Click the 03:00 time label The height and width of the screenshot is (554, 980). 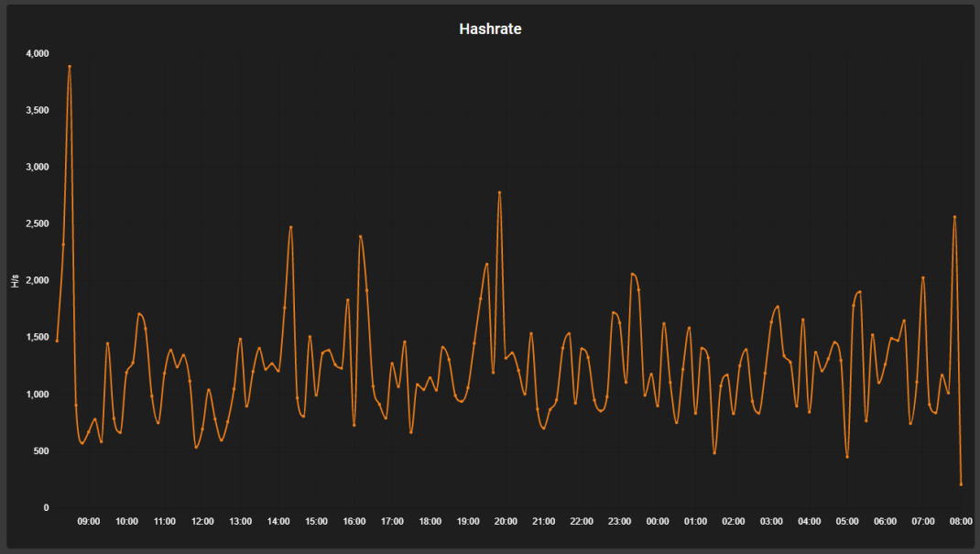771,522
